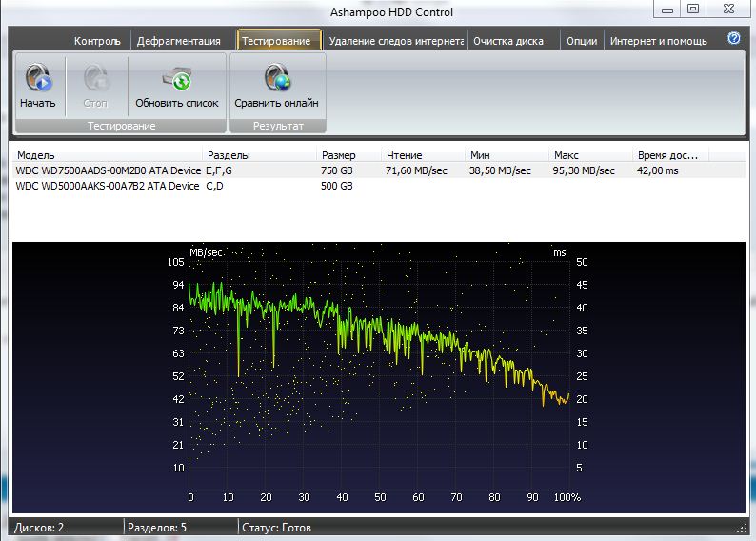Click the Чтение column header
Screen dimensions: 756x541
coord(404,154)
